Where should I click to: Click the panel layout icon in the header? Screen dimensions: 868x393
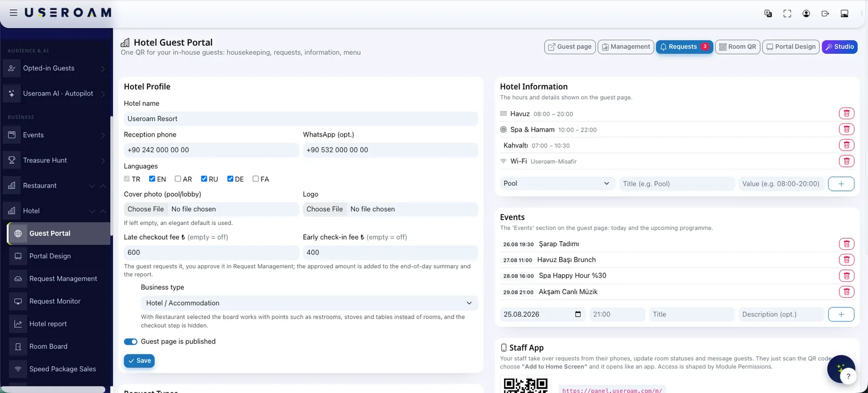tap(844, 14)
